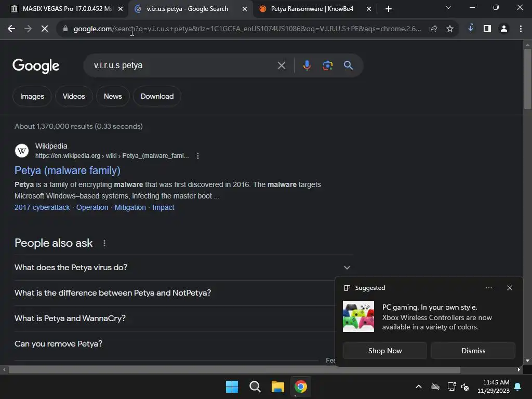The height and width of the screenshot is (399, 532).
Task: Open the tab search dropdown
Action: 448,7
